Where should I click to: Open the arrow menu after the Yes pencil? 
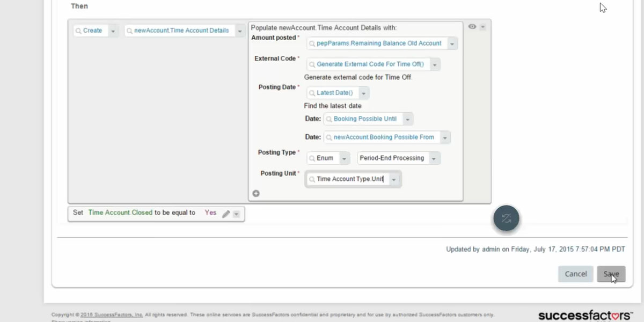click(x=237, y=214)
